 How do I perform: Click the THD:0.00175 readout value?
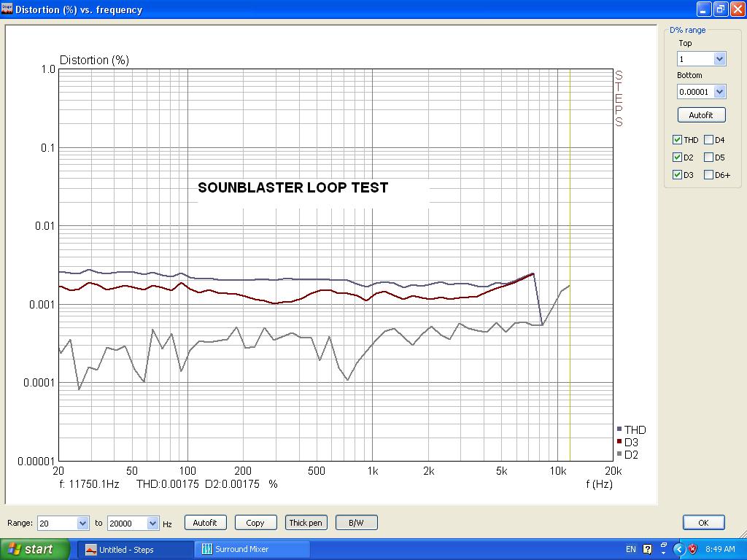tap(167, 484)
